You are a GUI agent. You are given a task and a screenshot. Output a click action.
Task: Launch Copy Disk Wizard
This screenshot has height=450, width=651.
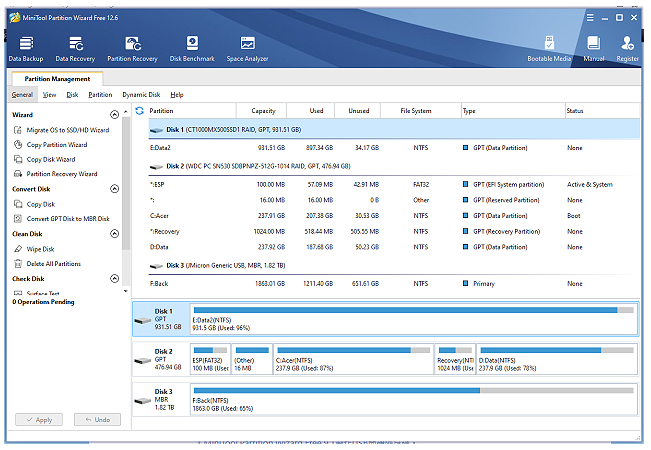tap(45, 159)
